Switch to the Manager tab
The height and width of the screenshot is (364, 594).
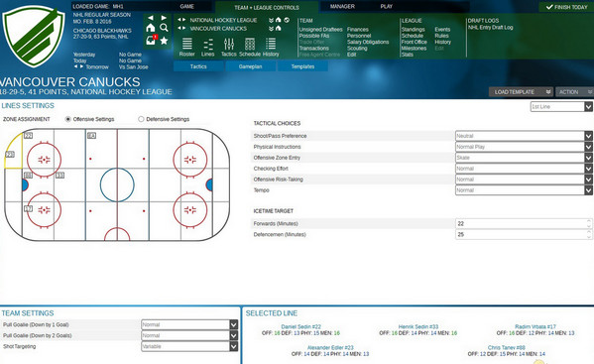tap(342, 6)
